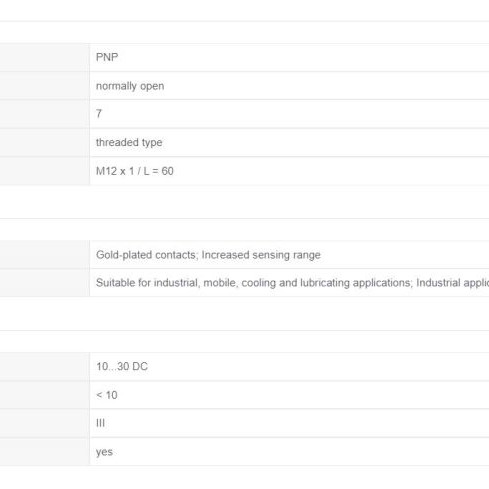This screenshot has width=489, height=489.
Task: Click the gray label cell beside PNP
Action: click(x=45, y=57)
